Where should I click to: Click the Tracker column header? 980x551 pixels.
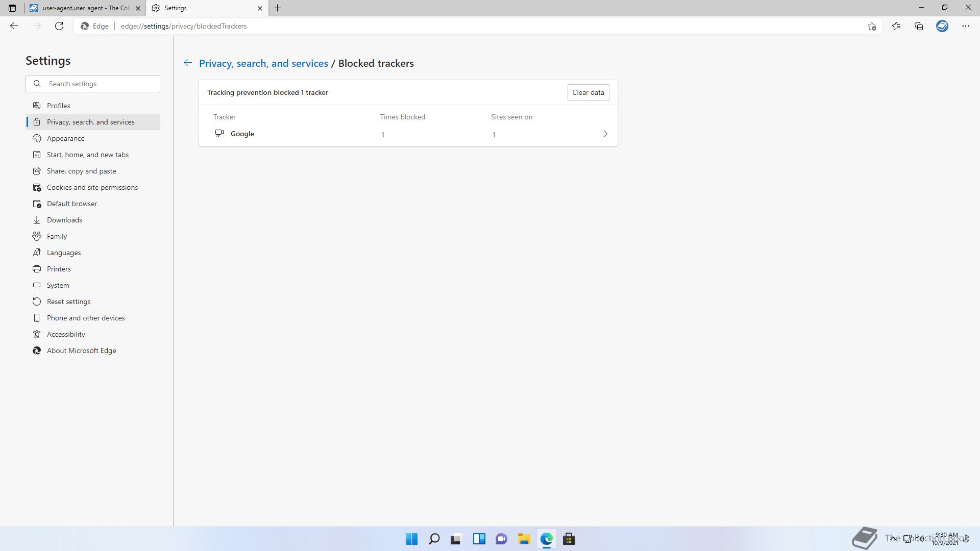point(225,117)
